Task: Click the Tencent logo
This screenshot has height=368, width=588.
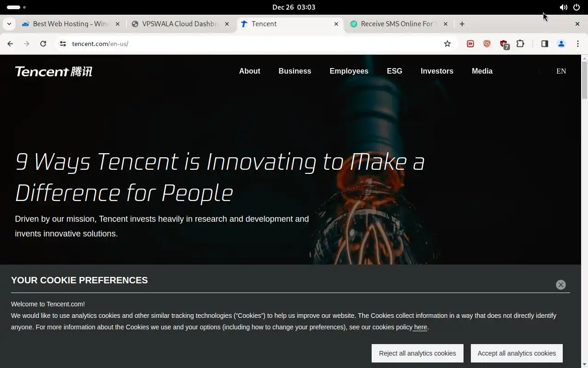Action: [x=53, y=71]
